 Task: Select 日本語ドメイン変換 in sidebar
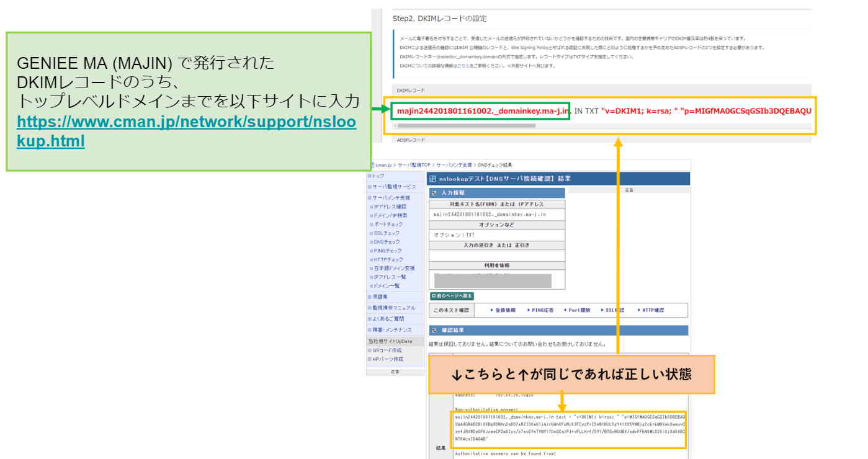(x=393, y=268)
